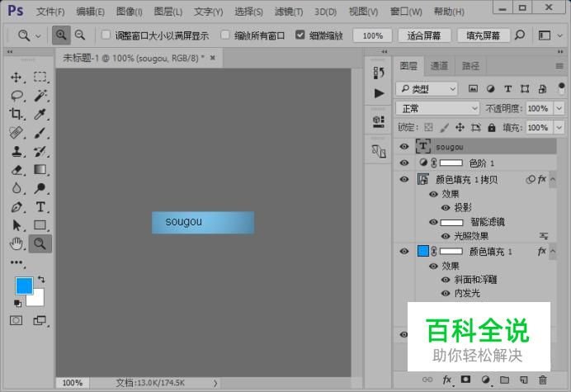Select the Rectangular Marquee tool
This screenshot has width=571, height=392.
coord(40,78)
